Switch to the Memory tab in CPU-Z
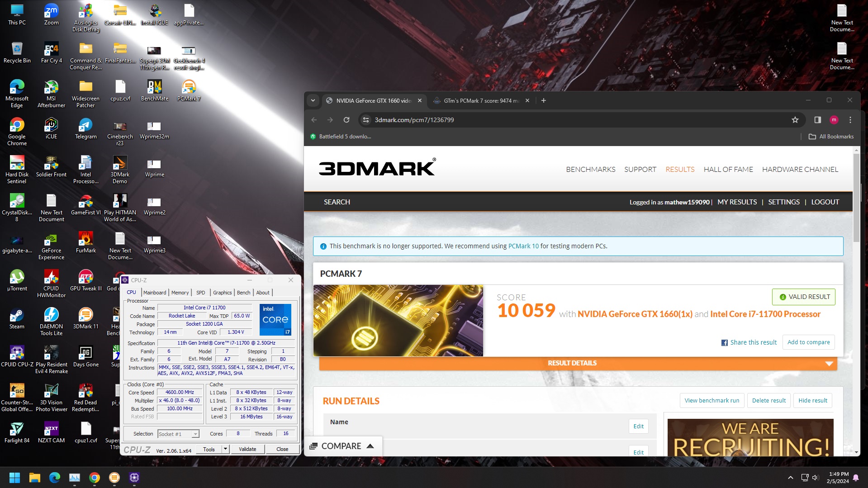The height and width of the screenshot is (488, 868). [x=180, y=293]
